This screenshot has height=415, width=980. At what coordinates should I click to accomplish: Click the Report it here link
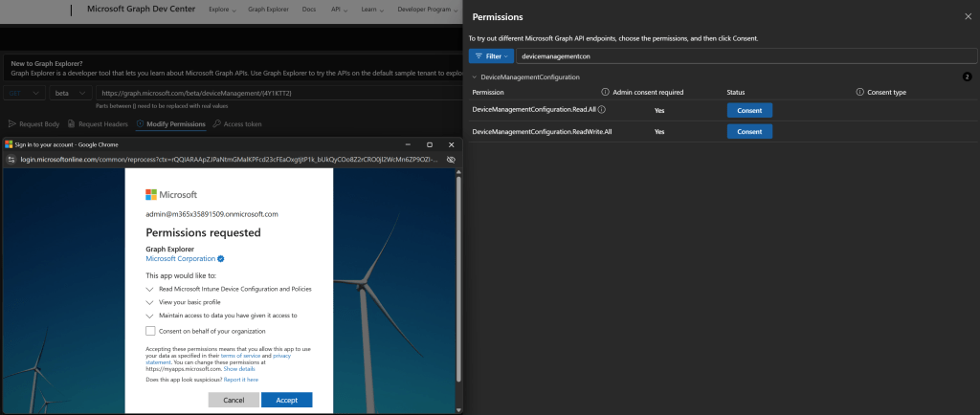point(240,380)
